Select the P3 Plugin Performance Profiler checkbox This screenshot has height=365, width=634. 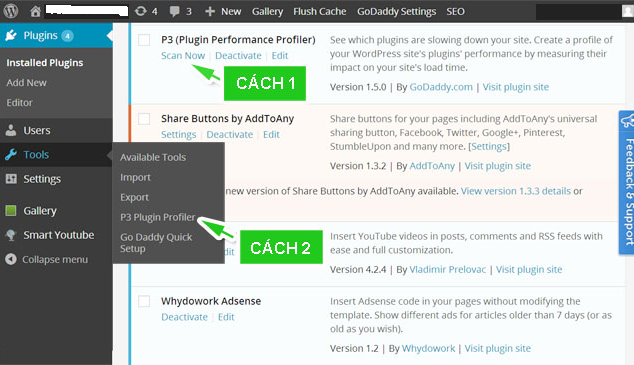(x=144, y=40)
